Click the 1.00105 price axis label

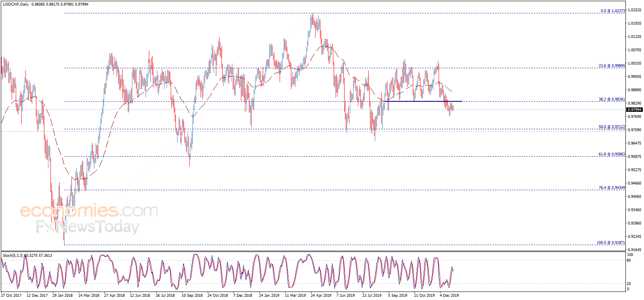click(x=634, y=63)
